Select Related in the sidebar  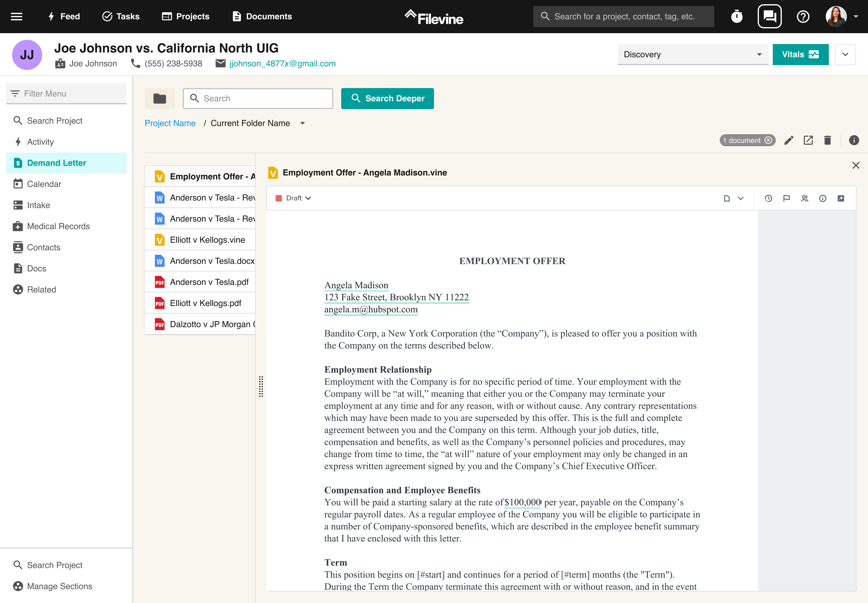(67, 290)
